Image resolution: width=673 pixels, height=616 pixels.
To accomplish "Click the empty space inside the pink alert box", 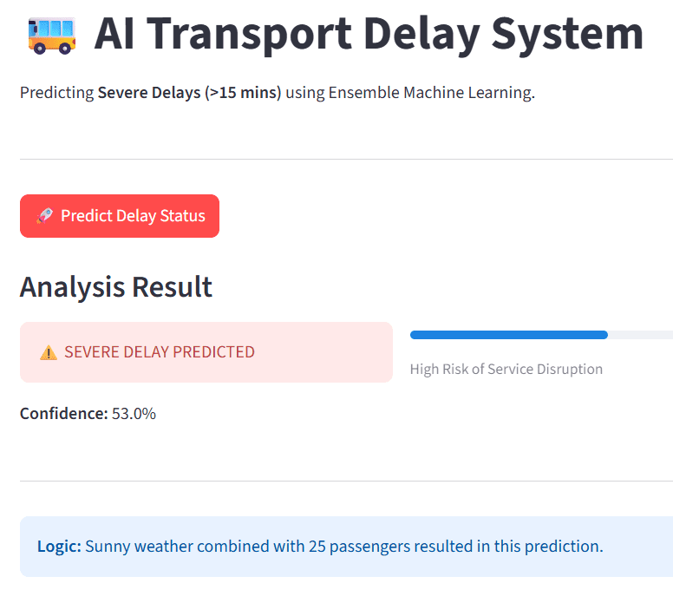I will pos(322,352).
